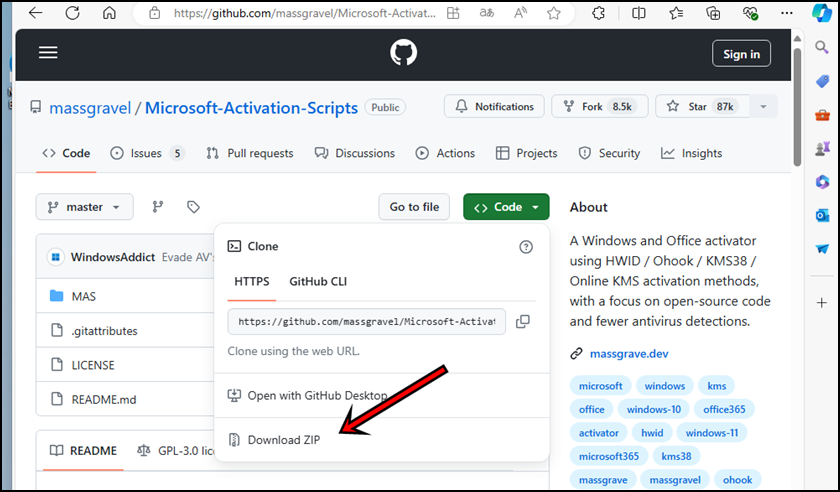840x492 pixels.
Task: Open browser essentials heart icon
Action: [751, 13]
